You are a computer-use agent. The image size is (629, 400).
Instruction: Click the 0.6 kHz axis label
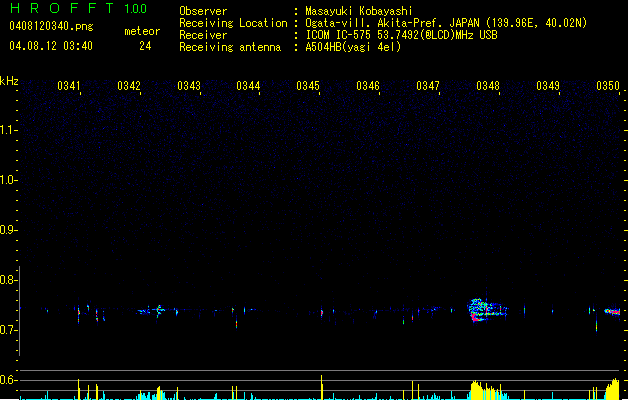click(x=7, y=380)
